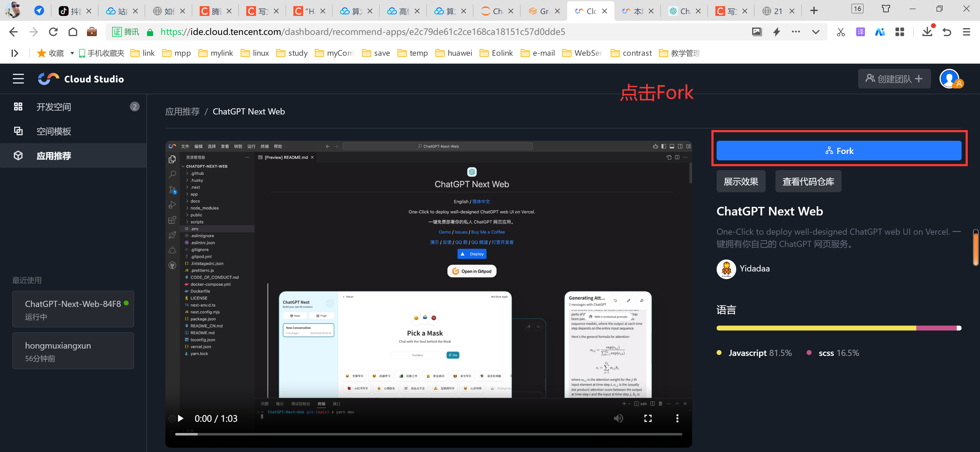Click the lightning speed-mode icon
The image size is (980, 452).
pyautogui.click(x=776, y=32)
